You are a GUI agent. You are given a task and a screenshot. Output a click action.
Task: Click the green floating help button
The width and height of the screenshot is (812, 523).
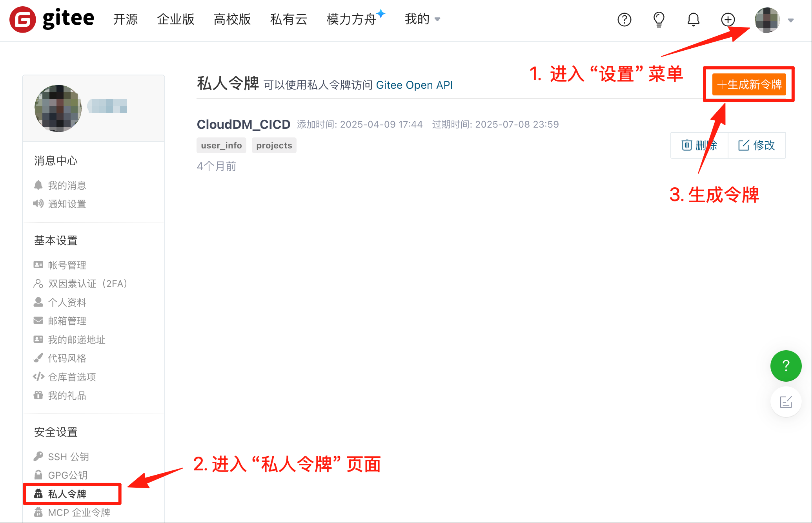[x=786, y=366]
